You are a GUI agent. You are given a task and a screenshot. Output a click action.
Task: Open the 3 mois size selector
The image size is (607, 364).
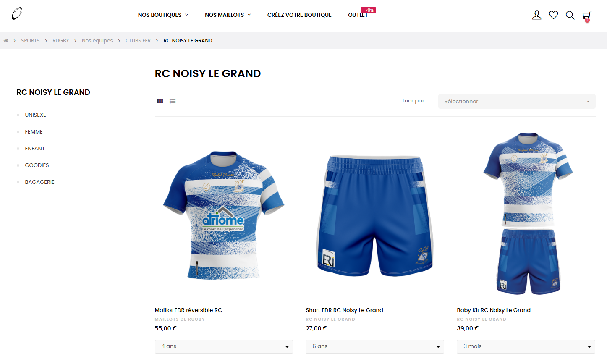526,346
